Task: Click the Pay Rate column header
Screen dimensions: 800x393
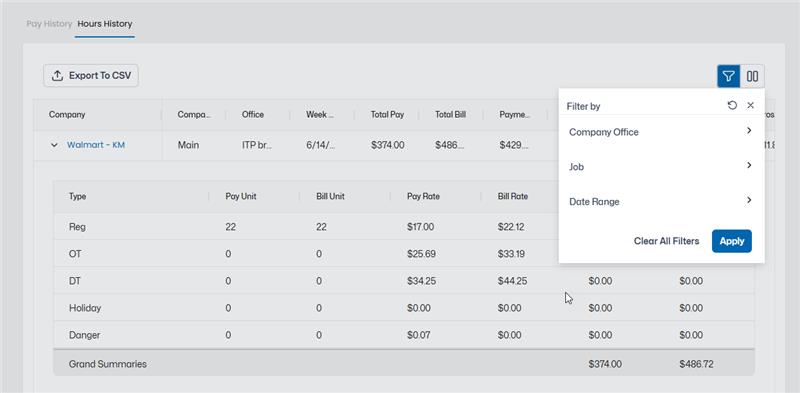Action: 423,196
